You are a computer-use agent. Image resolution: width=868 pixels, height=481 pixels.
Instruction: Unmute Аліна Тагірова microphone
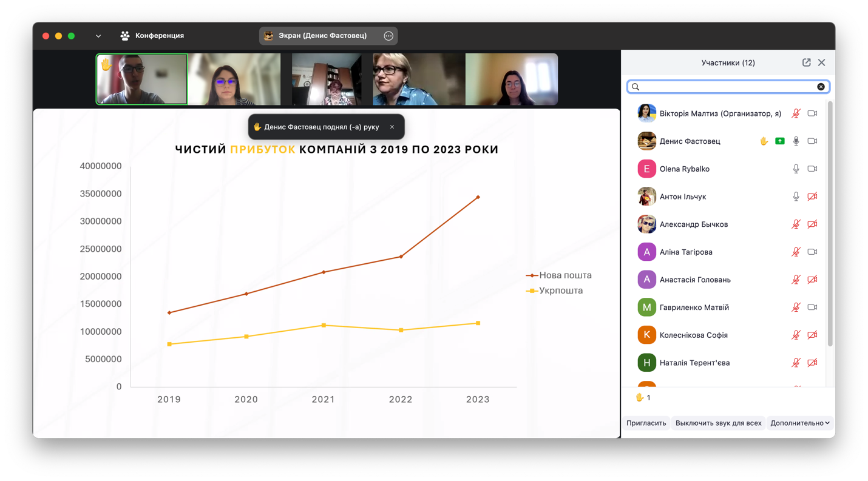pyautogui.click(x=796, y=252)
